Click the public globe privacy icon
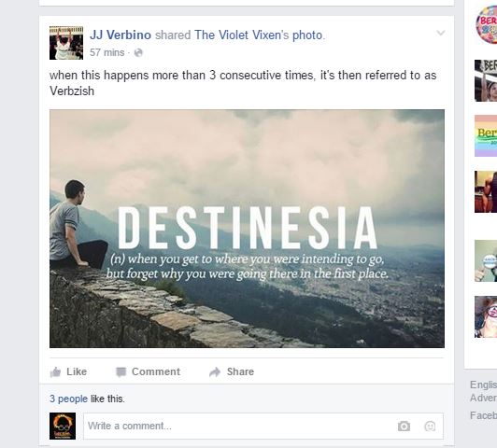This screenshot has height=448, width=497. [138, 52]
